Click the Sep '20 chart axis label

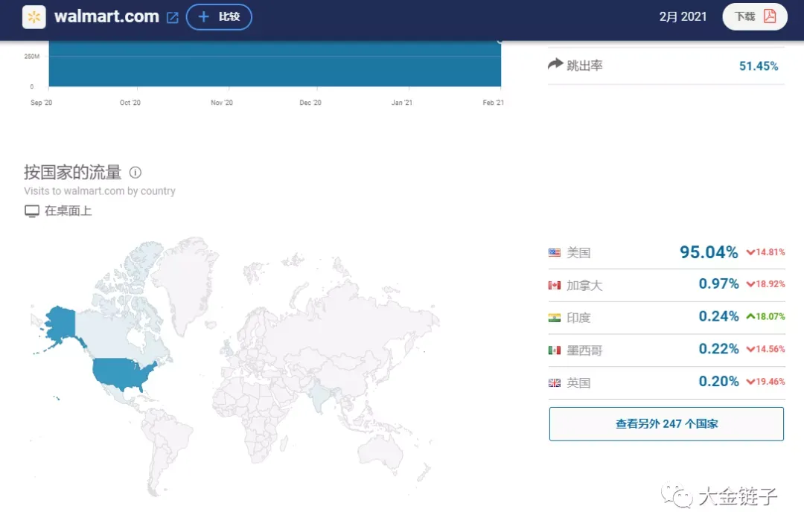coord(41,103)
